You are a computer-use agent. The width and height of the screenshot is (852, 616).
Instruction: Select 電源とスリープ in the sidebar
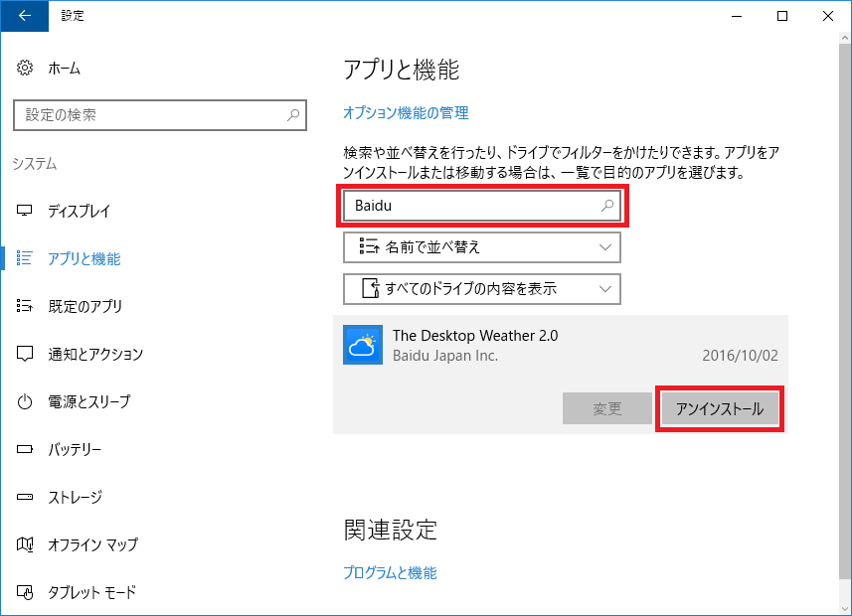tap(89, 402)
